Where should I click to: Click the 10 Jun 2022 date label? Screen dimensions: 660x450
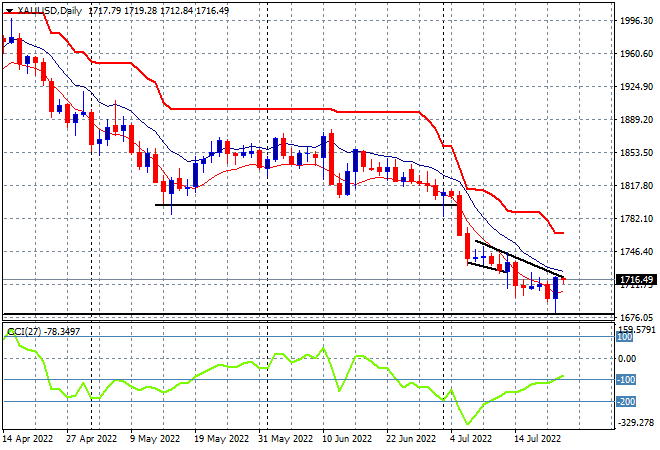(x=347, y=438)
